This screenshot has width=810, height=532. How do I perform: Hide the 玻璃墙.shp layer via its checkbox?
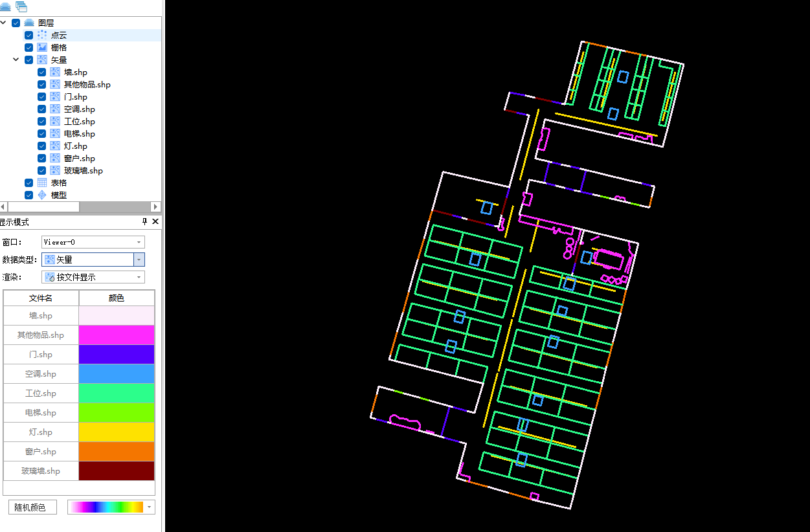42,170
